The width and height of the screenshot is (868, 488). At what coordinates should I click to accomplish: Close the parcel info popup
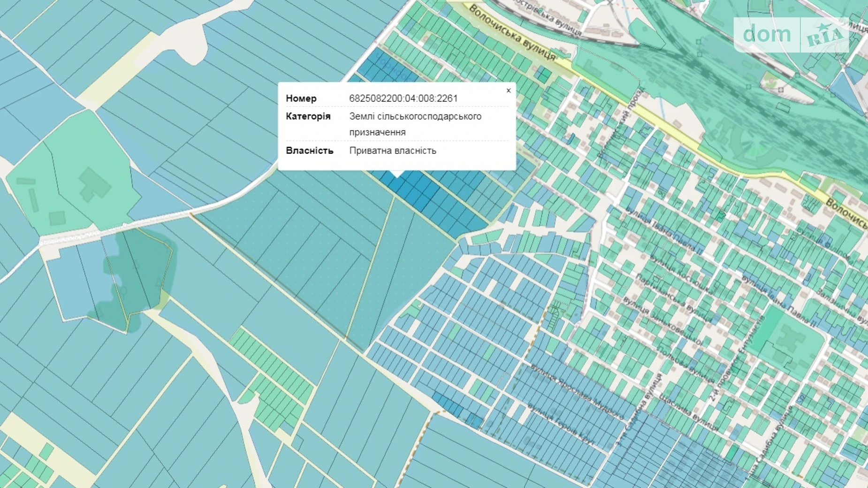(x=508, y=91)
